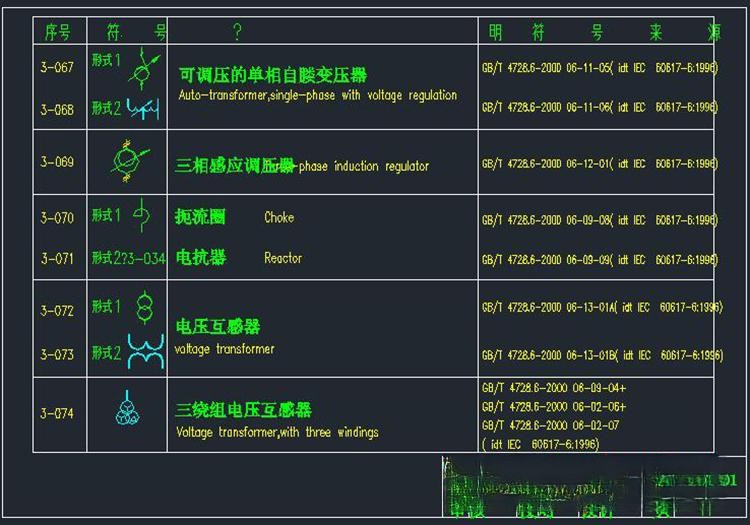
Task: Select the Chinese text 电压互感器
Action: pyautogui.click(x=218, y=327)
